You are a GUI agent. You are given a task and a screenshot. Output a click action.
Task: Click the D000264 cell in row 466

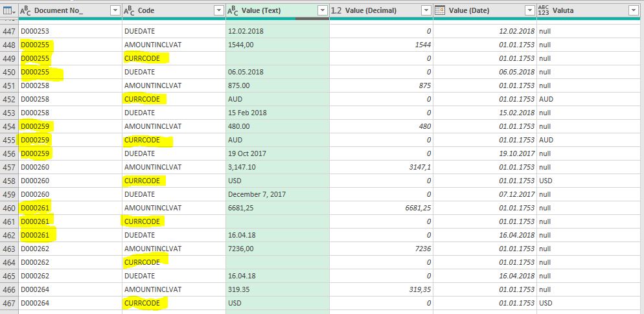point(71,289)
